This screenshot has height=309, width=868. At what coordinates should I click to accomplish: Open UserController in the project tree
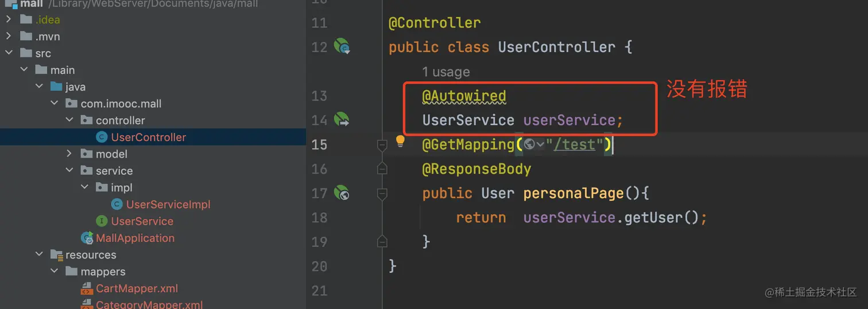pyautogui.click(x=149, y=137)
